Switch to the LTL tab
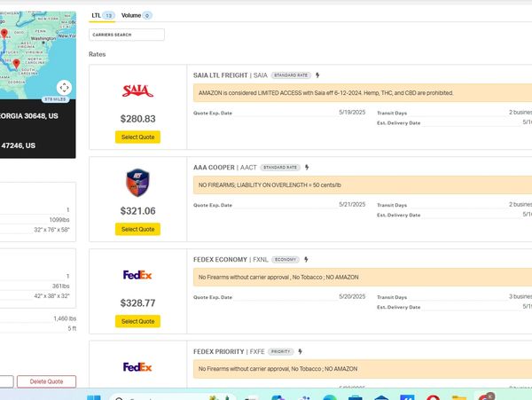The image size is (532, 400). (102, 15)
